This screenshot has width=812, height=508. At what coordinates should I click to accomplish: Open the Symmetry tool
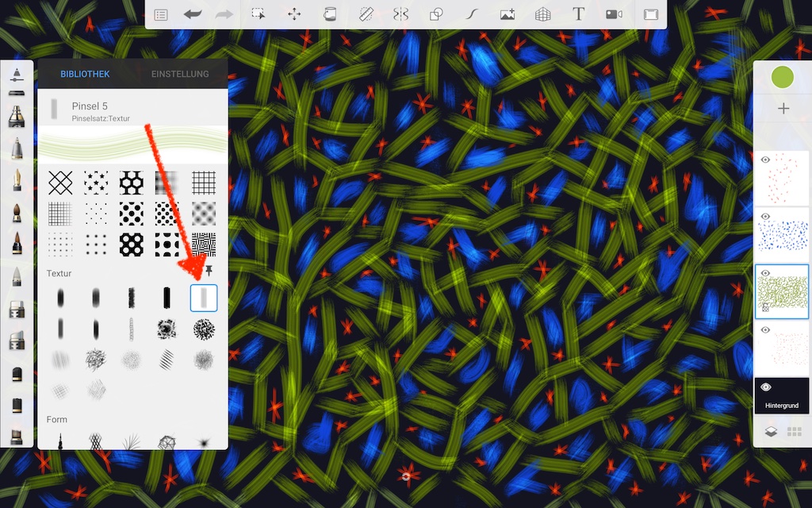tap(400, 14)
